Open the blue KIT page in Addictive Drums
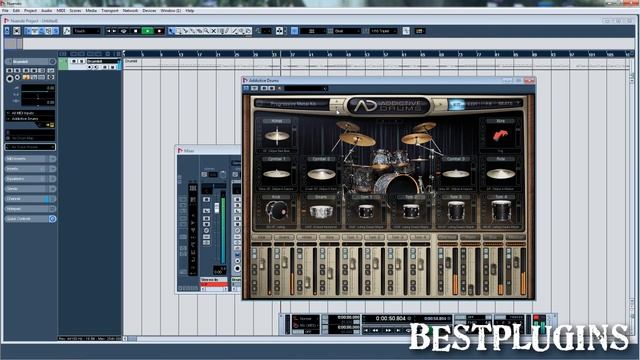Screen dimensions: 640x360 pos(457,104)
